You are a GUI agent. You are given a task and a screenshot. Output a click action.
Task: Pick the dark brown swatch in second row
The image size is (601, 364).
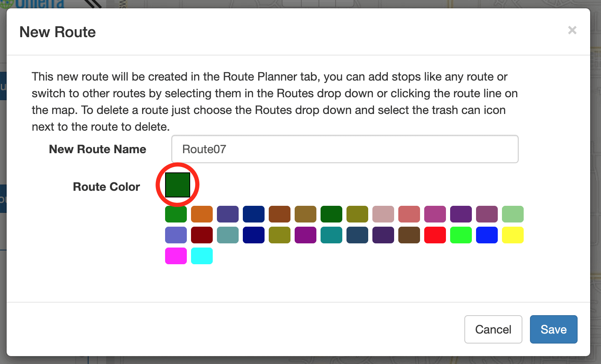409,235
